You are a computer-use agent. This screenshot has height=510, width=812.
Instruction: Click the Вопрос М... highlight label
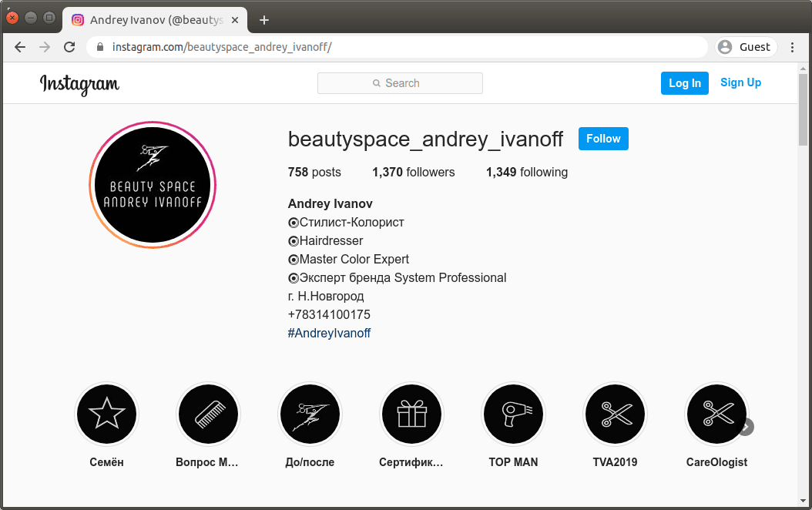207,462
